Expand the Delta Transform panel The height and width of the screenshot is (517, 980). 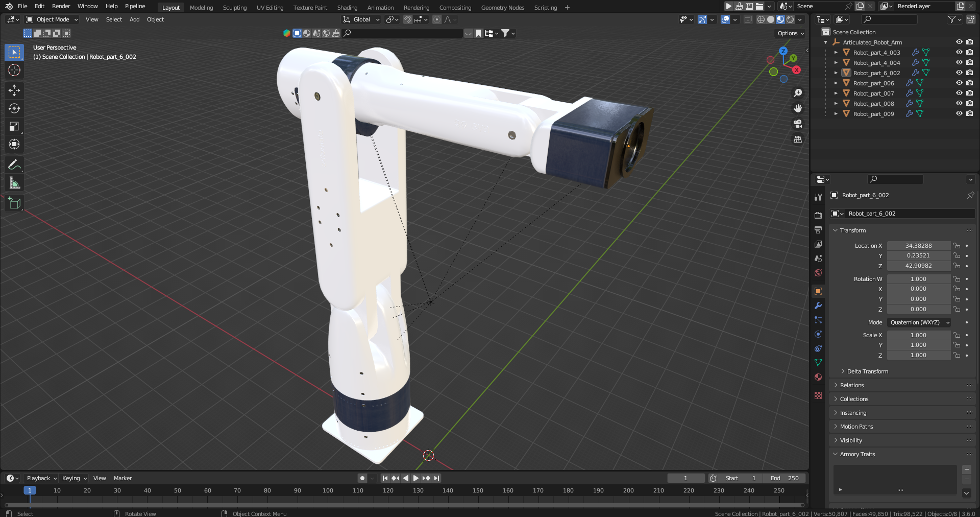[868, 371]
